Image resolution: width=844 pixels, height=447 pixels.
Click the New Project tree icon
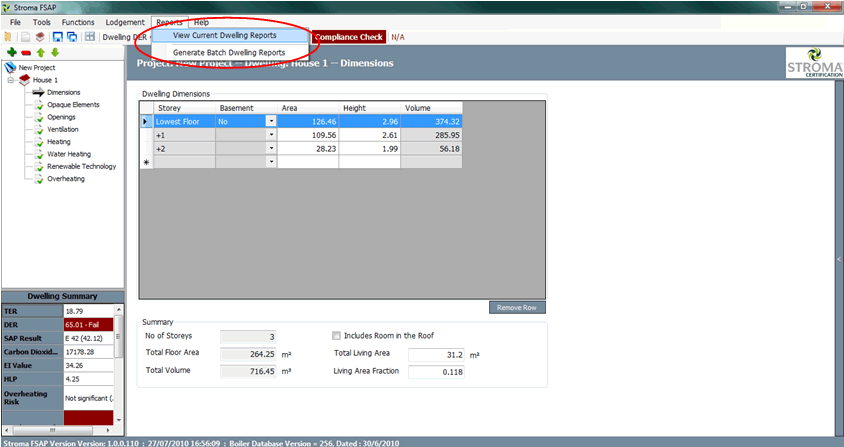coord(10,67)
